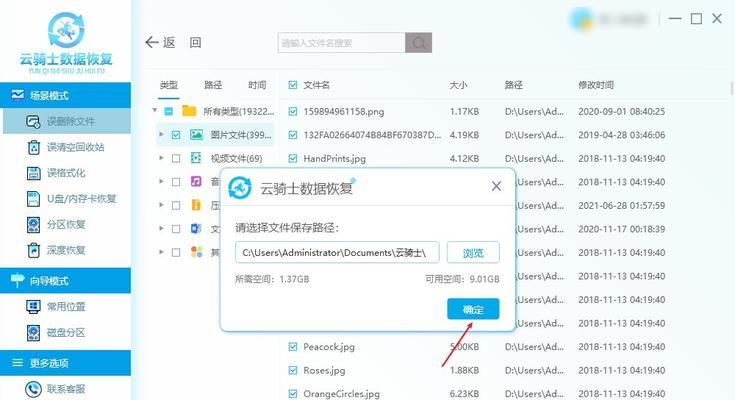Uncheck HandPrints.jpg file checkbox
This screenshot has height=400, width=735.
293,158
